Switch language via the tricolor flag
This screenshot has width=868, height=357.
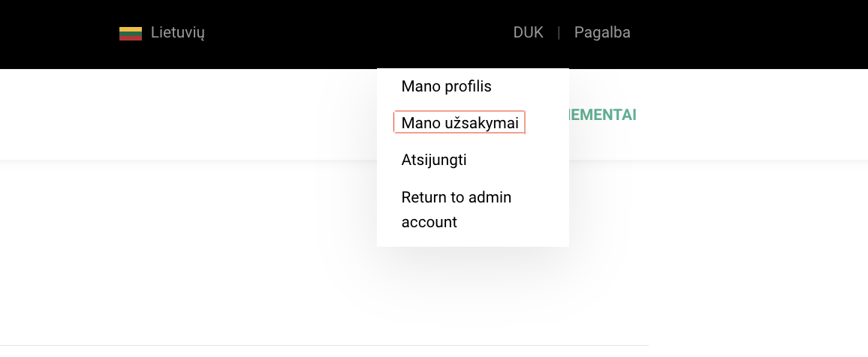coord(131,34)
